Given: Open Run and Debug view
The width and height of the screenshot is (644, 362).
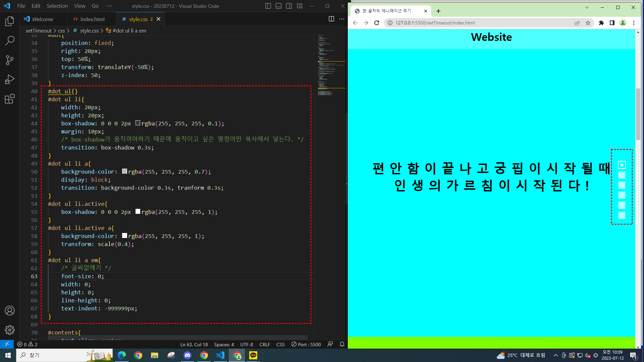Looking at the screenshot, I should click(10, 79).
